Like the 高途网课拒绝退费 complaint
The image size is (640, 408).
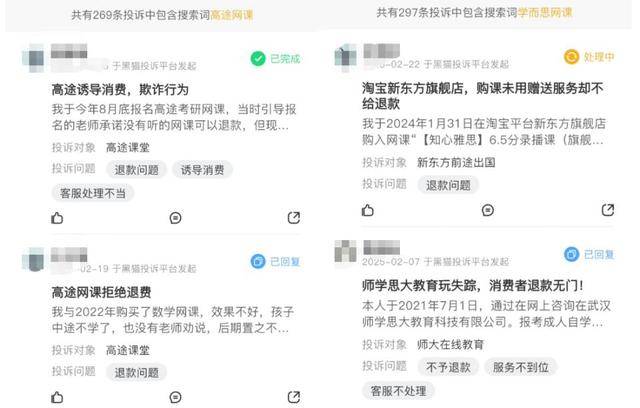click(57, 397)
